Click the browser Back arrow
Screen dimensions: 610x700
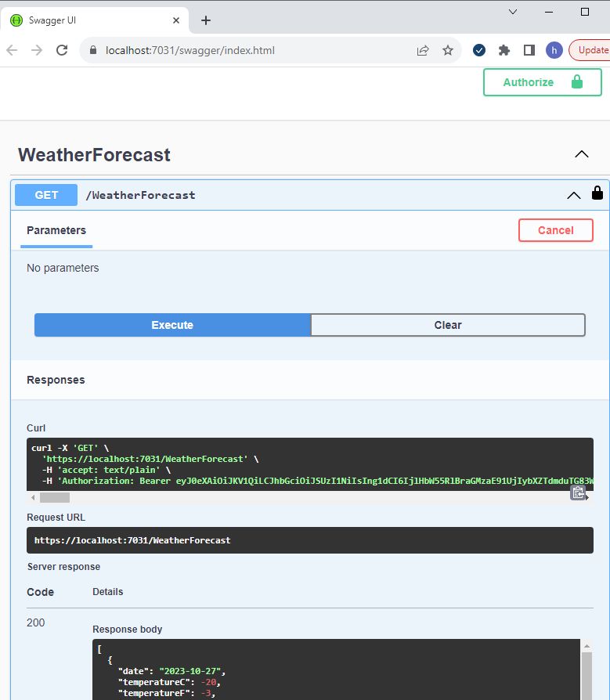(x=12, y=50)
